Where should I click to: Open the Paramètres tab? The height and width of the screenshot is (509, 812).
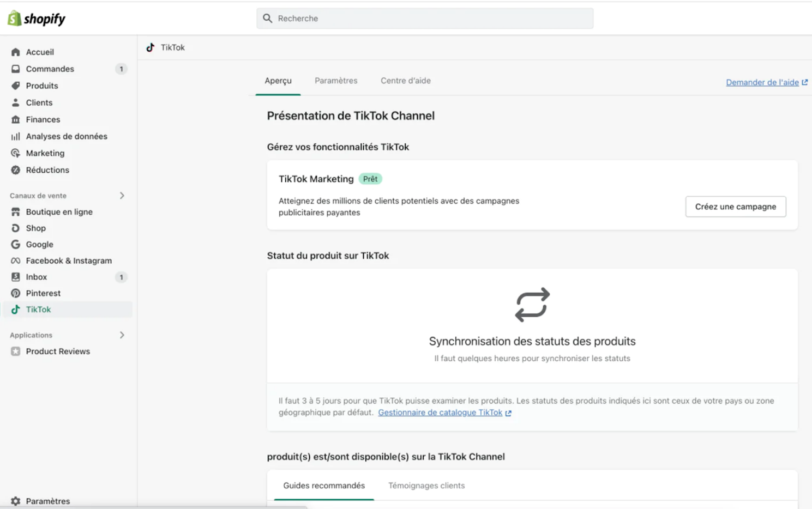tap(336, 81)
